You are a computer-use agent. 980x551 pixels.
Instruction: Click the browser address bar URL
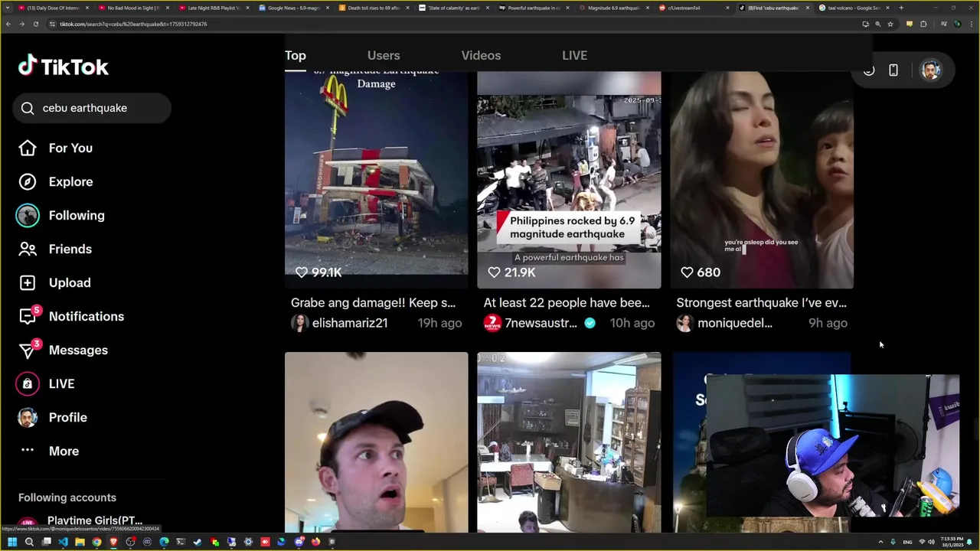(133, 24)
